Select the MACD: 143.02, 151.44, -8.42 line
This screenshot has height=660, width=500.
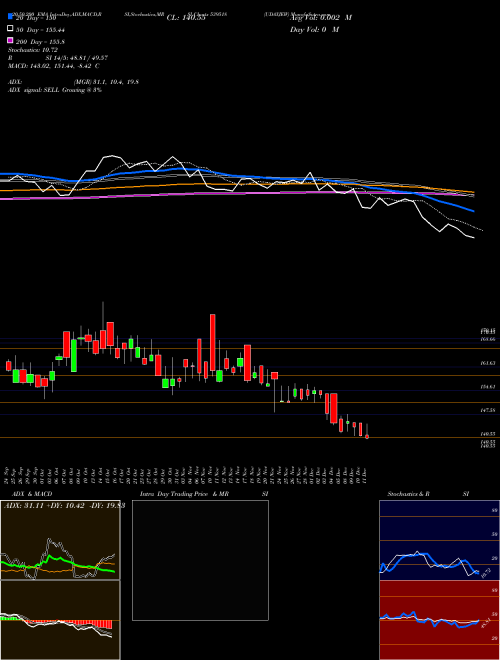(53, 66)
